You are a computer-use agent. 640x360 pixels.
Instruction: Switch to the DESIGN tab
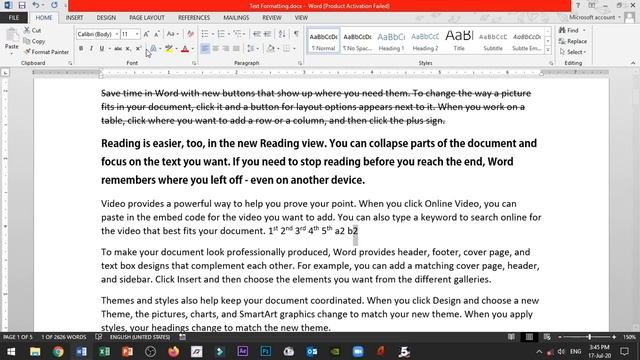point(106,18)
